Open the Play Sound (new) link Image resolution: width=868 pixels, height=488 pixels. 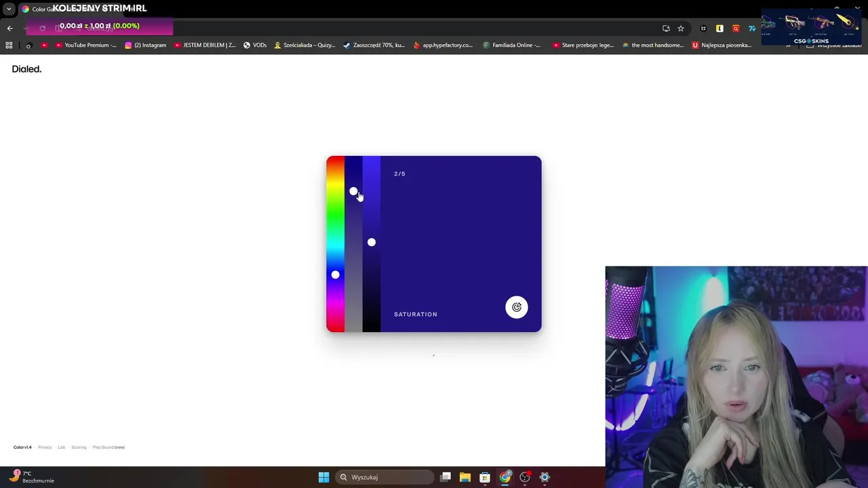click(108, 447)
